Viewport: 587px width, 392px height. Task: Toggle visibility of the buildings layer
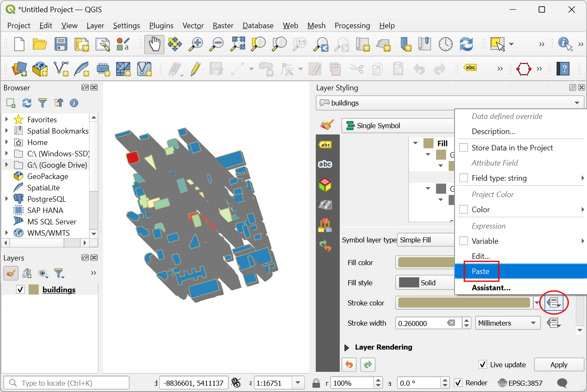pyautogui.click(x=20, y=289)
